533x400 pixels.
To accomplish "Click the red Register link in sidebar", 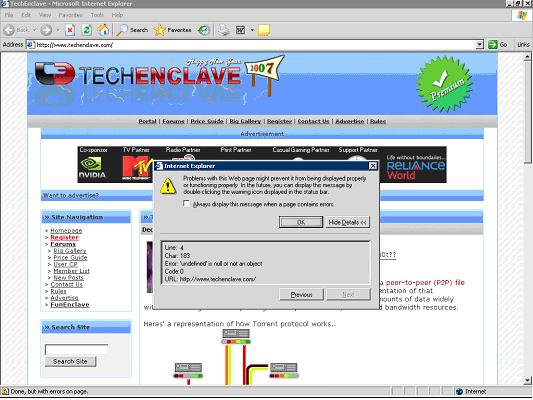I will (65, 237).
